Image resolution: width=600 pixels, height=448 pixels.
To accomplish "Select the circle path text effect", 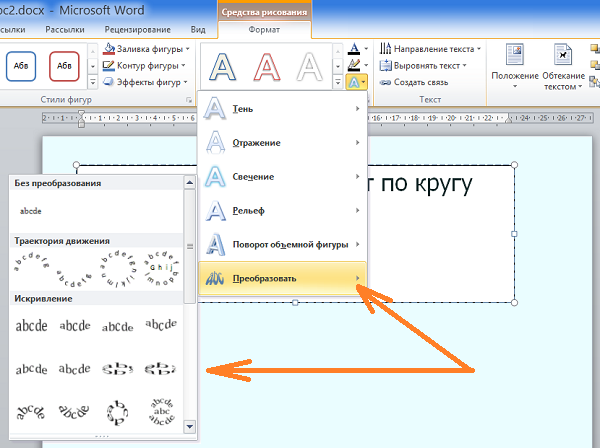I will pyautogui.click(x=118, y=269).
